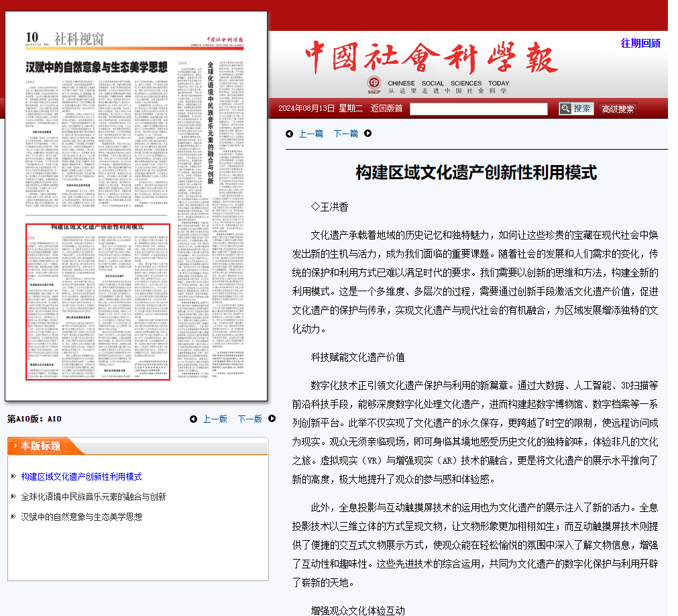Open 全球化语境中民族音乐元素的融合与创新 in the title list
Image resolution: width=678 pixels, height=616 pixels.
(93, 497)
